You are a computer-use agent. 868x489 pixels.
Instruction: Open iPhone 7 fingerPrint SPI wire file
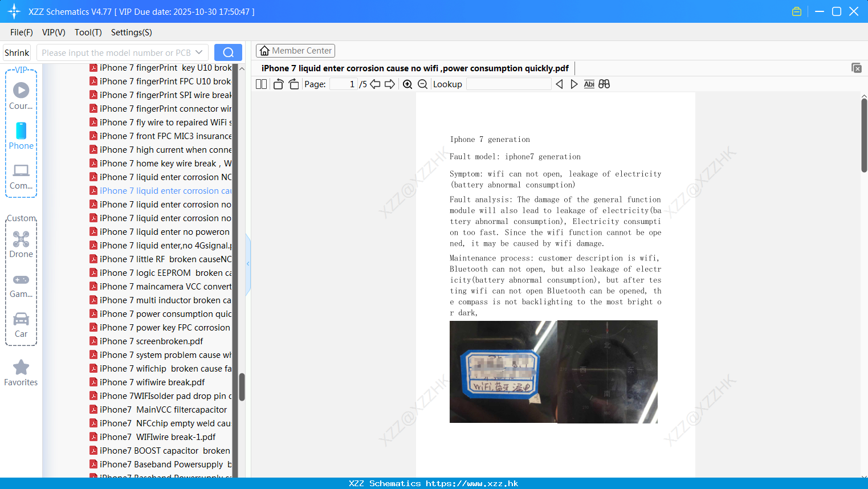[x=161, y=95]
